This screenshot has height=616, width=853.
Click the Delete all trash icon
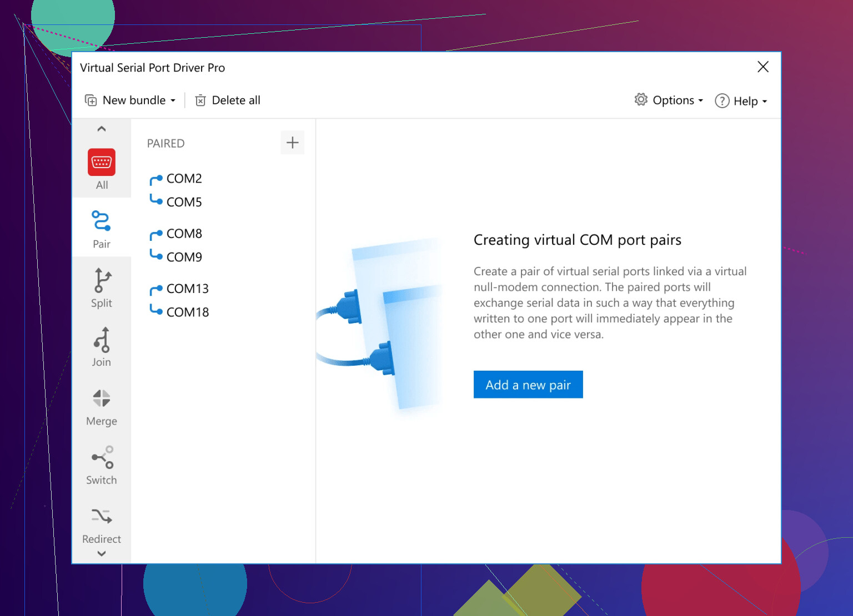tap(200, 100)
